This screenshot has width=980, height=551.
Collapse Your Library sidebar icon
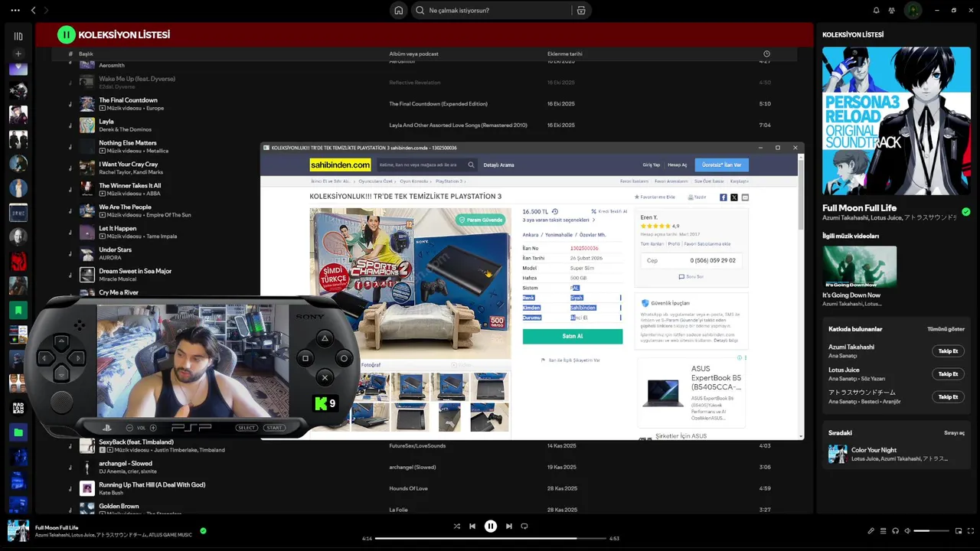click(18, 36)
